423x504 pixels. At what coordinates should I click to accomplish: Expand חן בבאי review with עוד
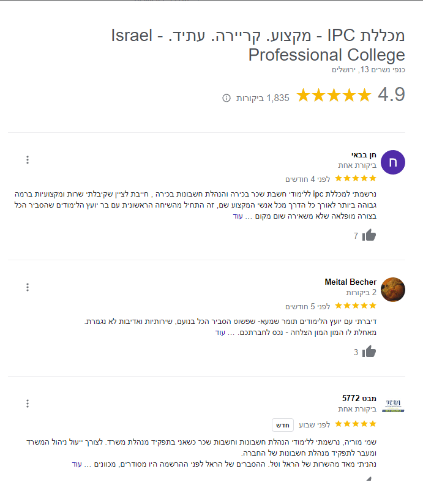238,217
